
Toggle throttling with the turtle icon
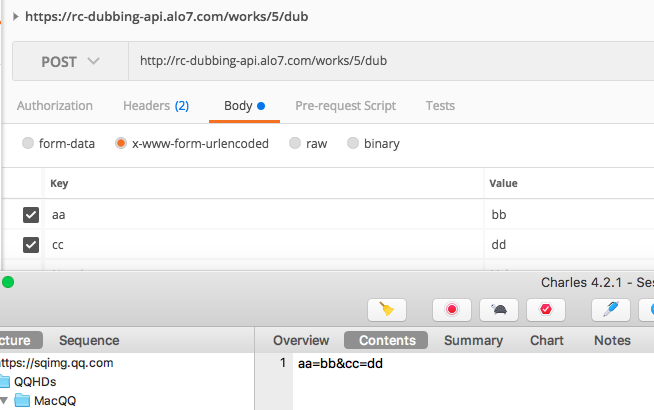[x=499, y=310]
